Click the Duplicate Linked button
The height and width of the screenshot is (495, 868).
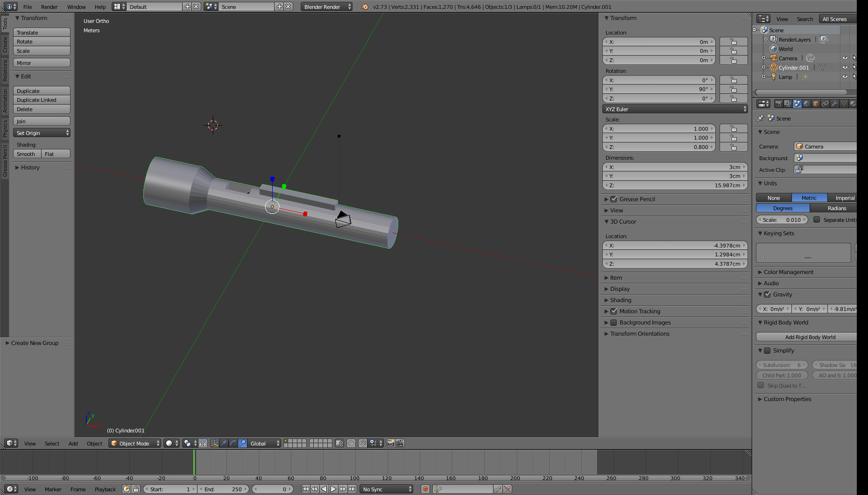point(42,100)
